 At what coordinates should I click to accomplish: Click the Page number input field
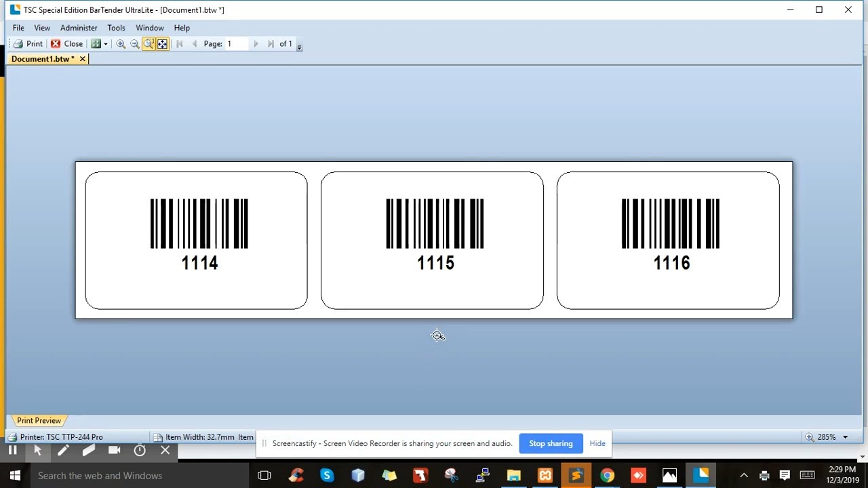(237, 44)
